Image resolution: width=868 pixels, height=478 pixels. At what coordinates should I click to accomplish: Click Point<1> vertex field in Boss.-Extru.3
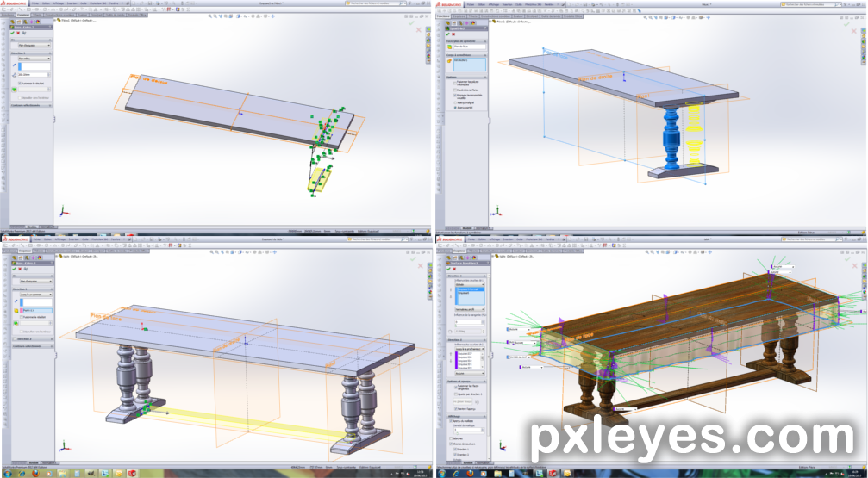(36, 311)
